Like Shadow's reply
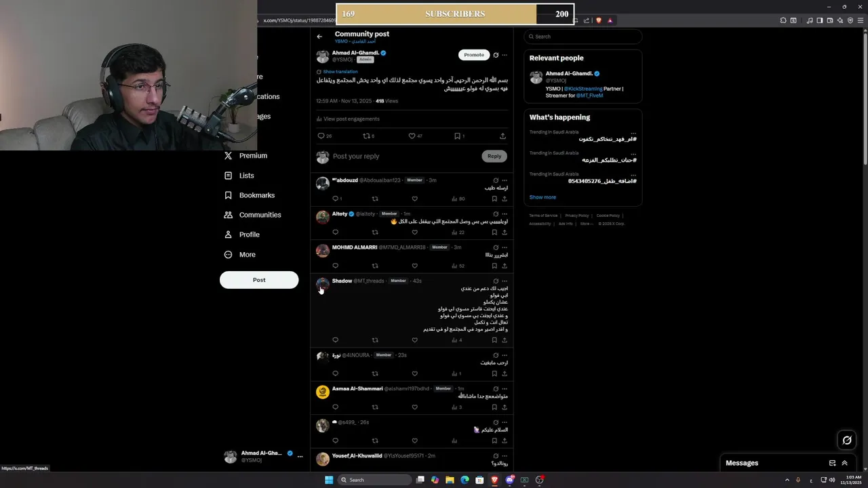Screen dimensions: 868x488 pyautogui.click(x=414, y=340)
